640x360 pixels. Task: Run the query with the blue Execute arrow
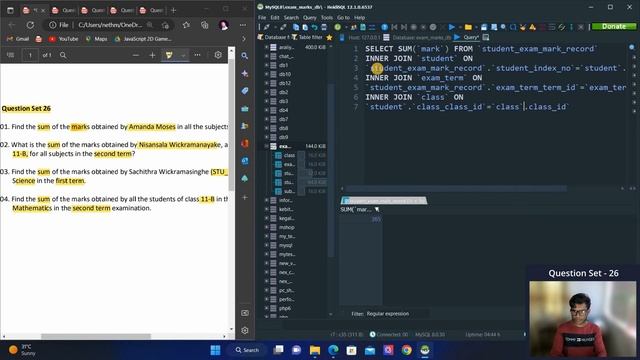(x=451, y=27)
